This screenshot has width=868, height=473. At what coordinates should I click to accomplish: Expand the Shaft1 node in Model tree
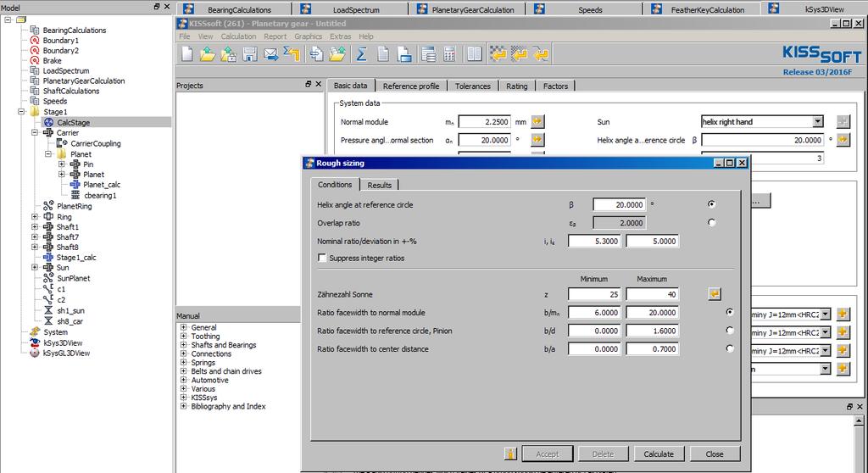[34, 227]
